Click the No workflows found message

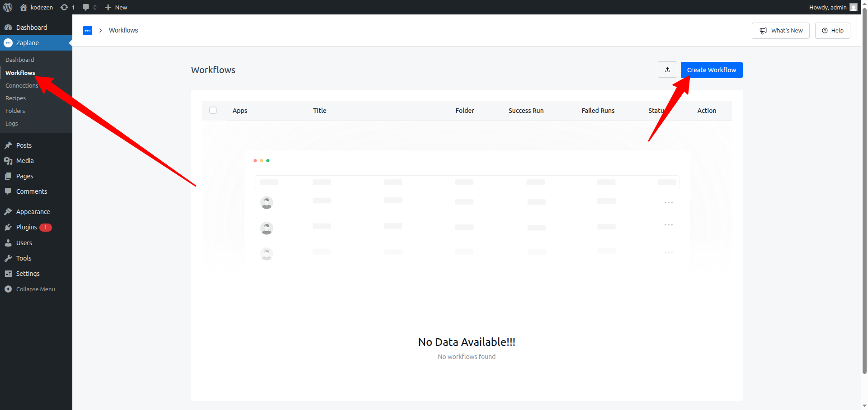click(x=467, y=357)
